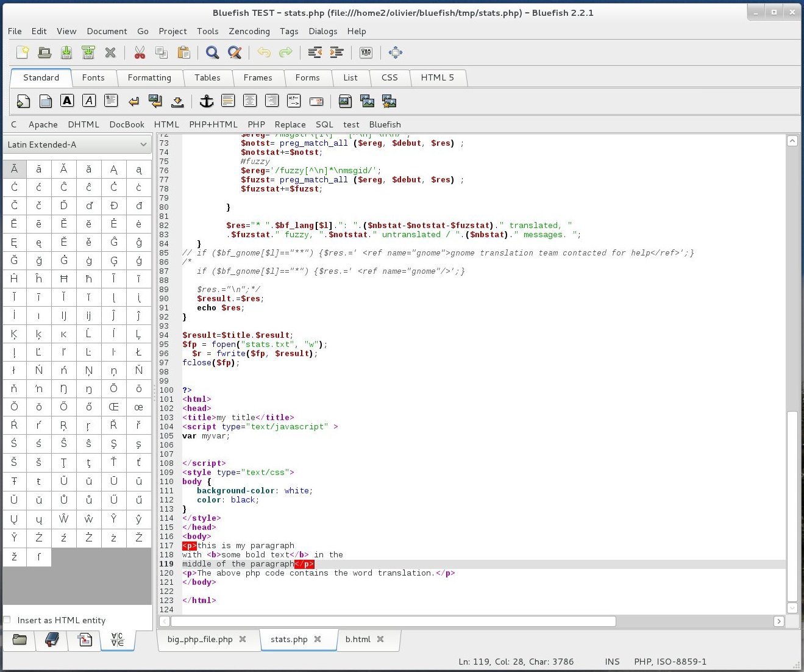This screenshot has width=804, height=672.
Task: Open the SQL snippets menu
Action: [324, 124]
